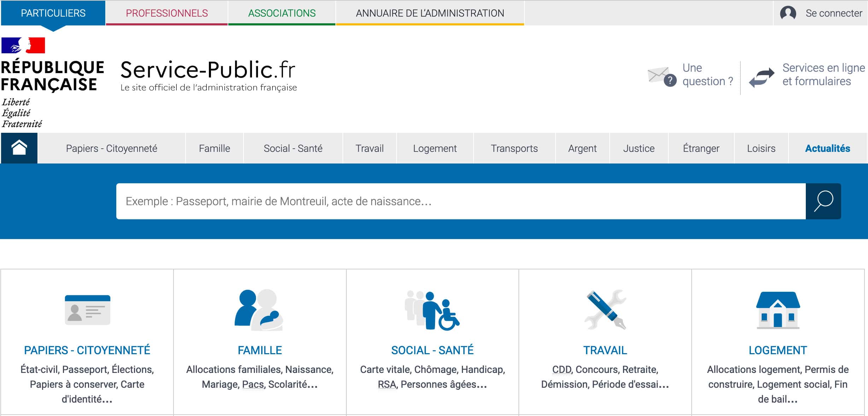Viewport: 868px width, 416px height.
Task: Click the magnifying glass search button
Action: 823,201
